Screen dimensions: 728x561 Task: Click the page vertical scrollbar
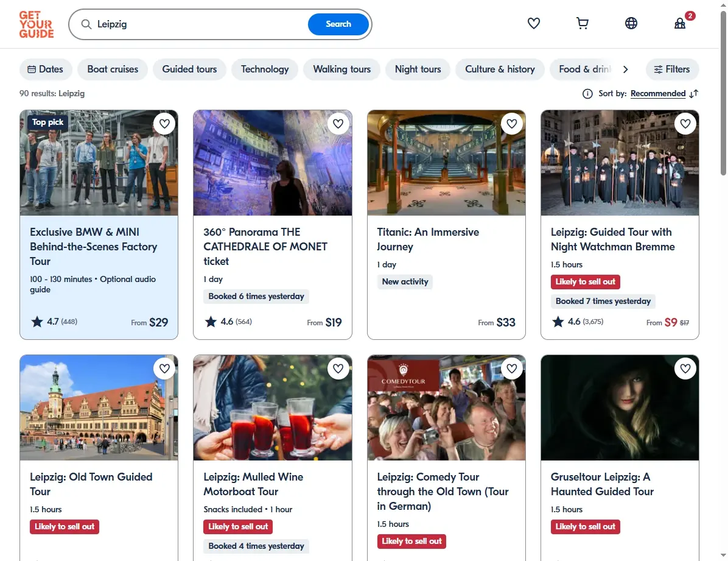(723, 93)
